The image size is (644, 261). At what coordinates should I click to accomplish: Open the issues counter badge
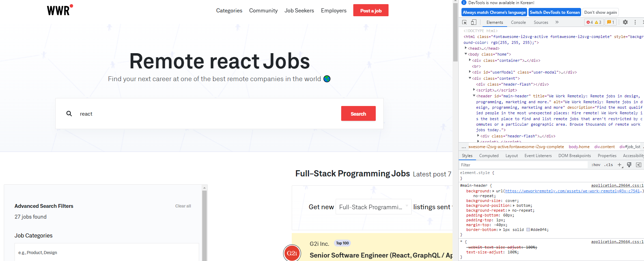[611, 22]
